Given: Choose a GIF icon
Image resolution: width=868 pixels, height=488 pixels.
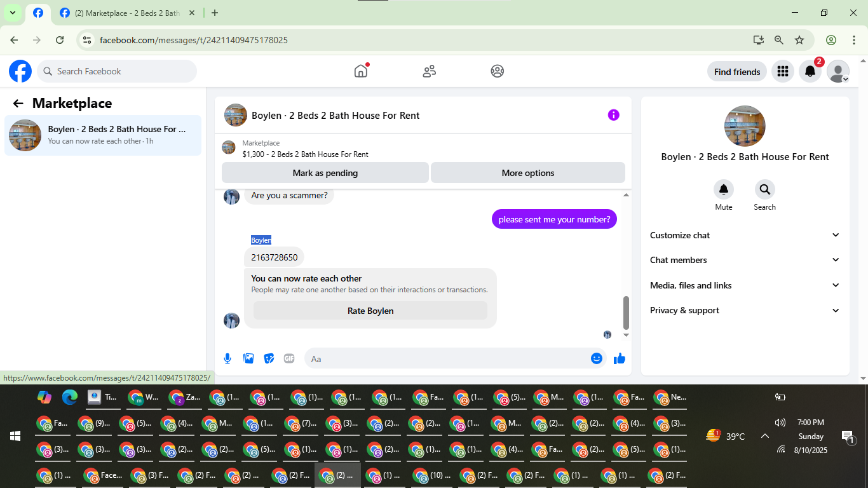Looking at the screenshot, I should (x=289, y=358).
